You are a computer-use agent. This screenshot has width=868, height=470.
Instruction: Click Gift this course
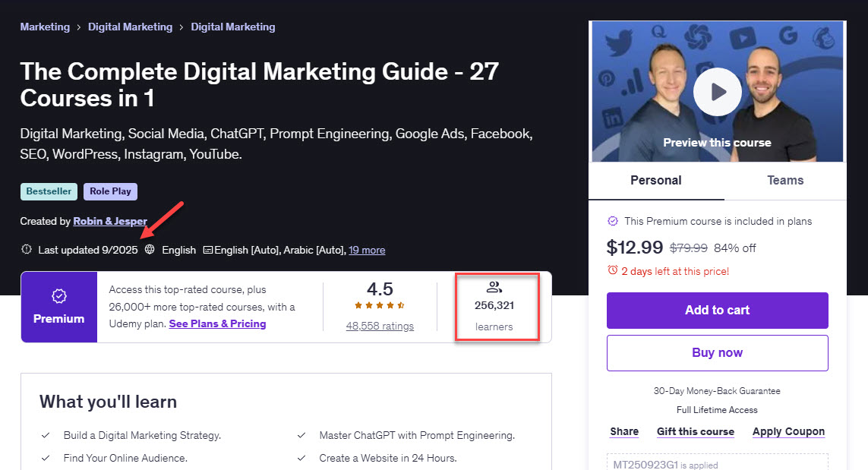[x=696, y=431]
